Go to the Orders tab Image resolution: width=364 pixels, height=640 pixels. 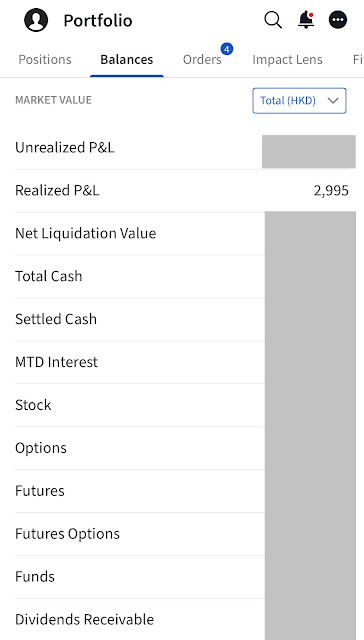[202, 60]
